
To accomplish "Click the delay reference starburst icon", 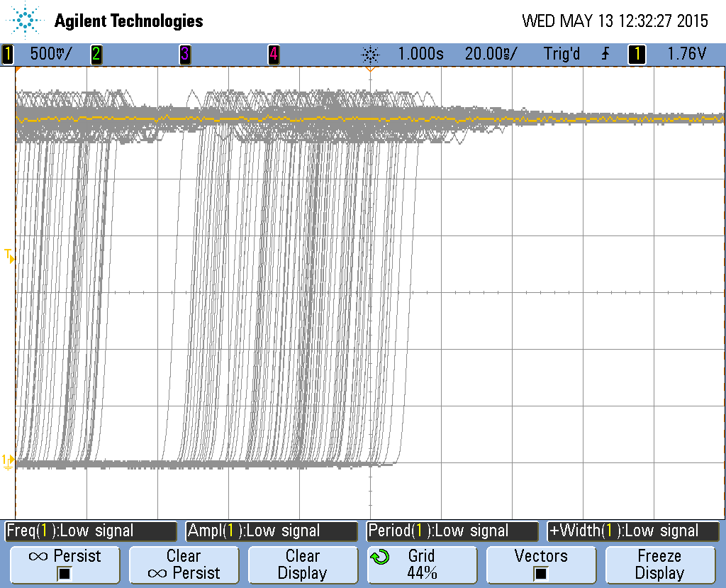I will click(370, 55).
